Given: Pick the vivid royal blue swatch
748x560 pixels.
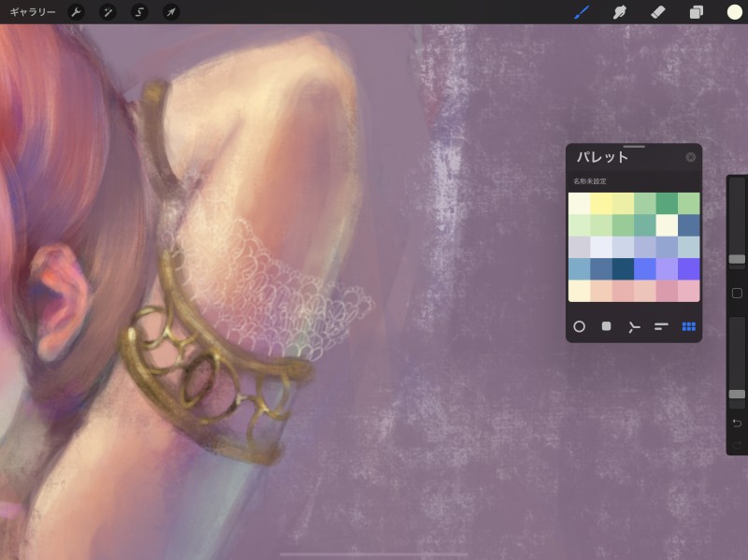Looking at the screenshot, I should click(645, 269).
